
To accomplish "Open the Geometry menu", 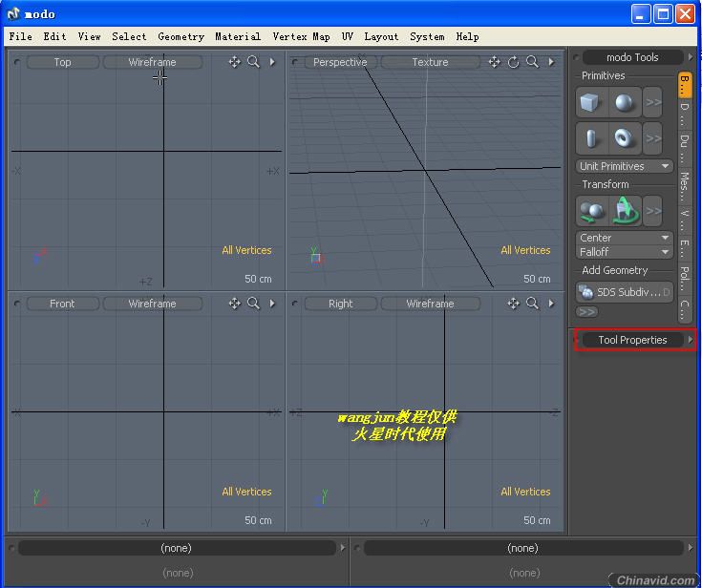I will coord(181,36).
